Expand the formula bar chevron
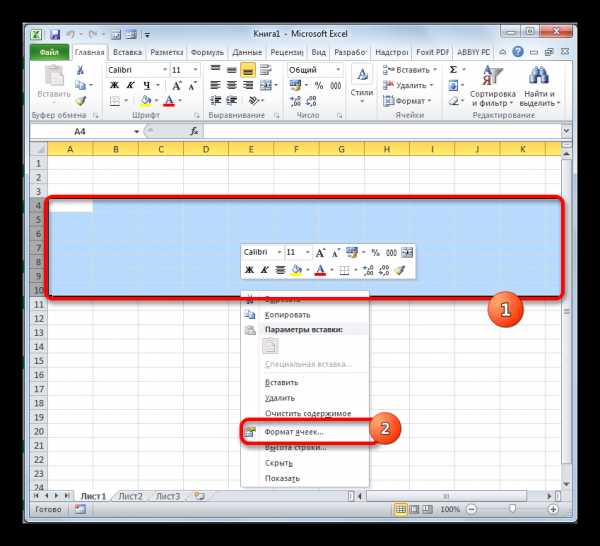The image size is (600, 546). click(566, 131)
